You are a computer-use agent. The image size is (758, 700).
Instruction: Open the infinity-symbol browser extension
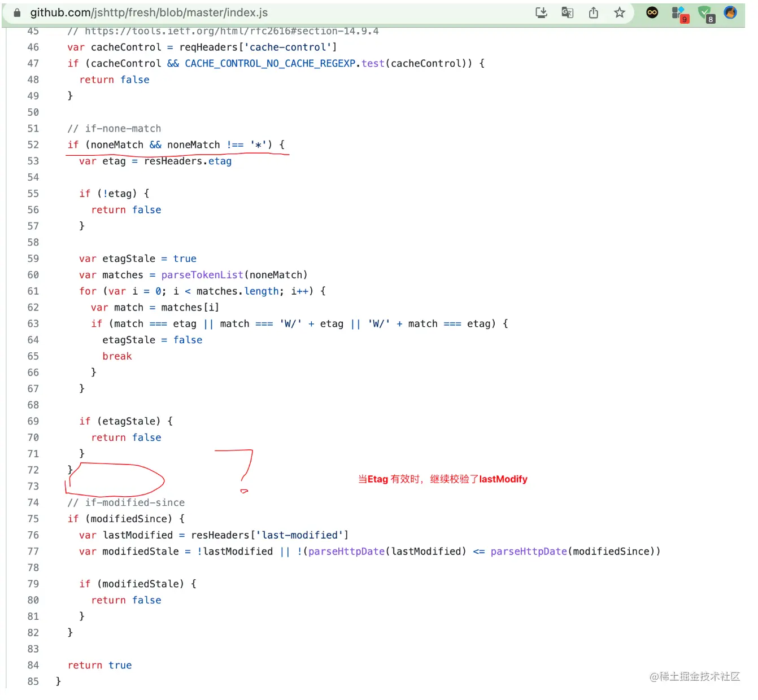click(652, 12)
